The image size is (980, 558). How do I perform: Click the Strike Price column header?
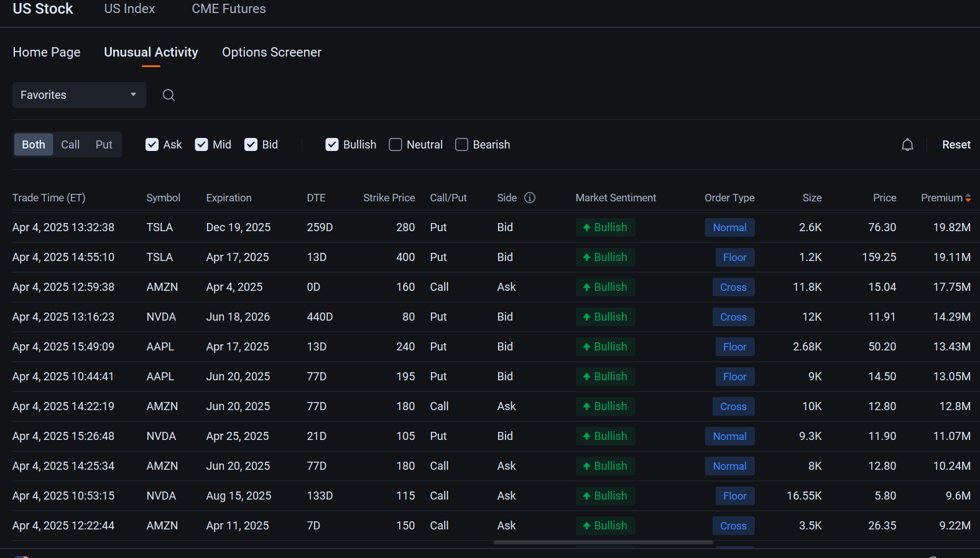click(x=389, y=198)
